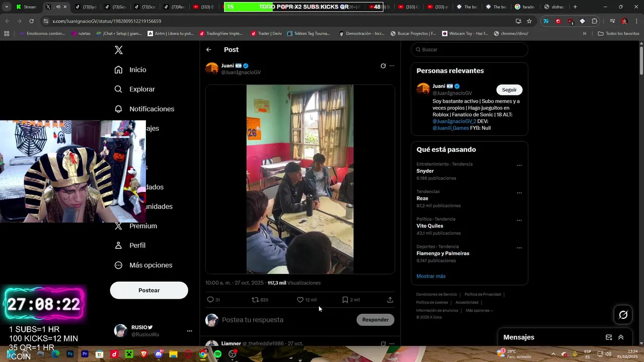
Task: Open @JuanIgnacioGV_2 link in bio
Action: pos(454,121)
